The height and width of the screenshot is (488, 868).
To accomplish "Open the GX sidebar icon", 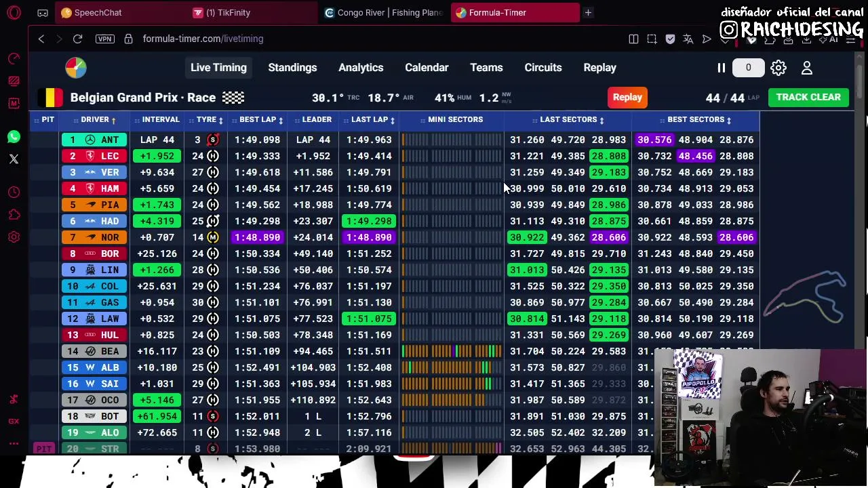I will pos(14,421).
